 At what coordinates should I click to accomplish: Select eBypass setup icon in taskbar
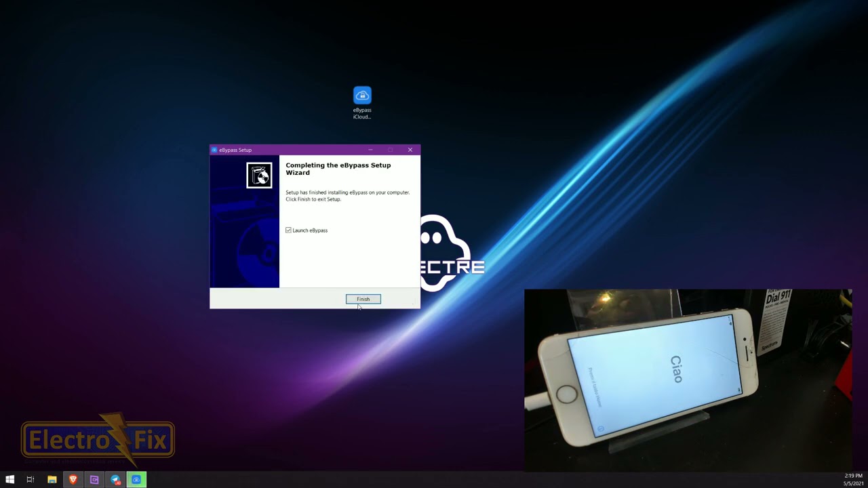click(136, 480)
